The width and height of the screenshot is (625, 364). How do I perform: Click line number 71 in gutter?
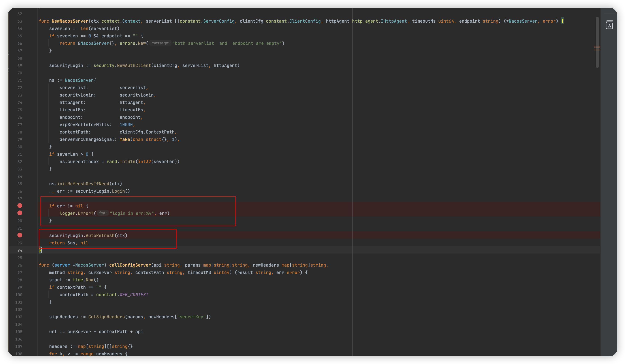click(20, 80)
